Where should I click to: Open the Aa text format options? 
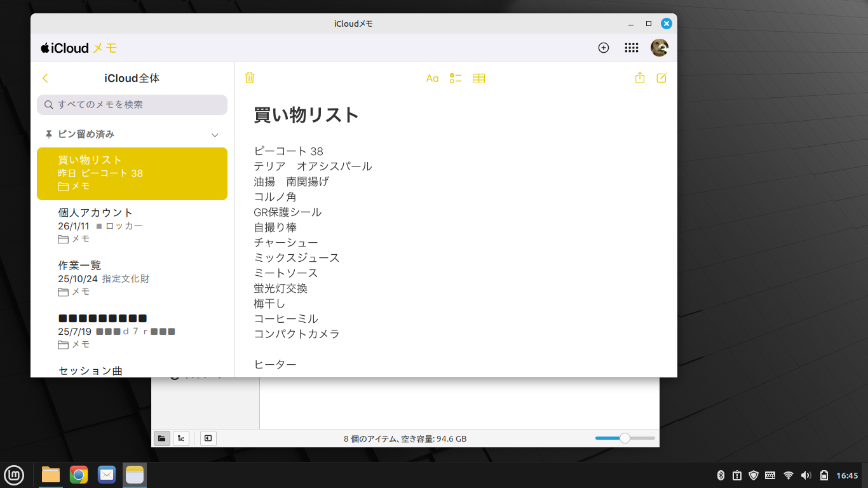point(432,78)
